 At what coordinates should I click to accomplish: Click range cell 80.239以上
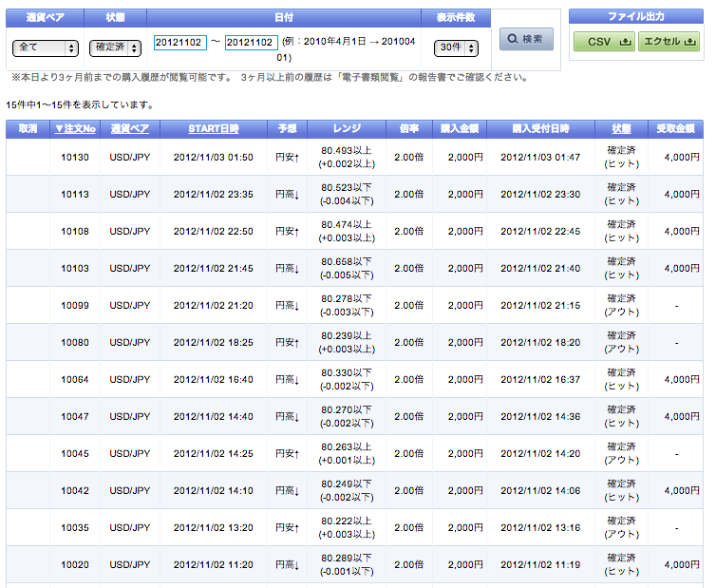pyautogui.click(x=347, y=342)
